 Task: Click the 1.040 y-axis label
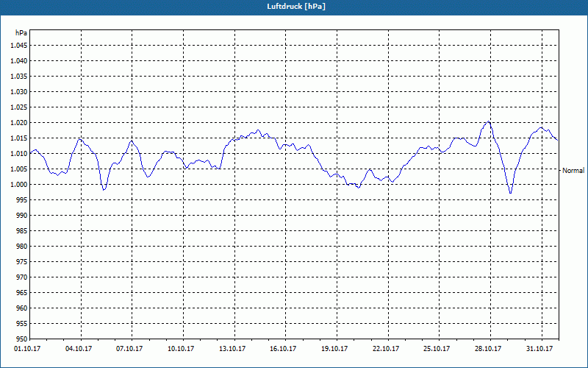pos(19,61)
